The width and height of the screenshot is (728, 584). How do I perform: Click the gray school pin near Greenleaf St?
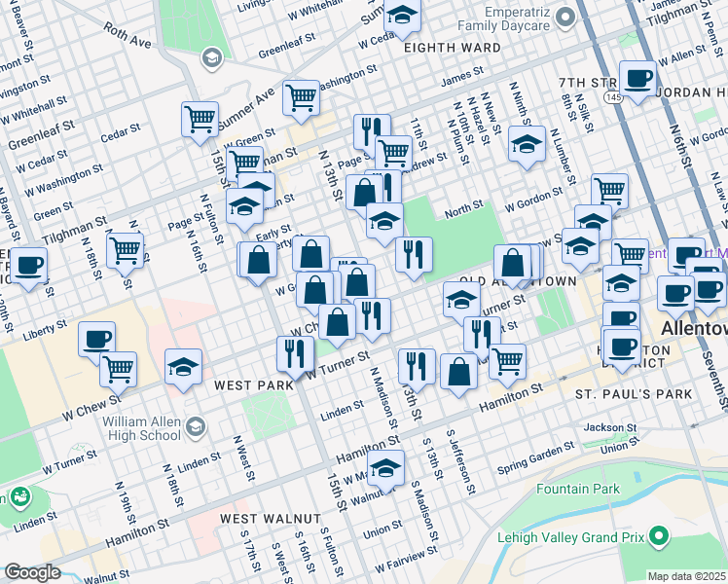pos(212,59)
